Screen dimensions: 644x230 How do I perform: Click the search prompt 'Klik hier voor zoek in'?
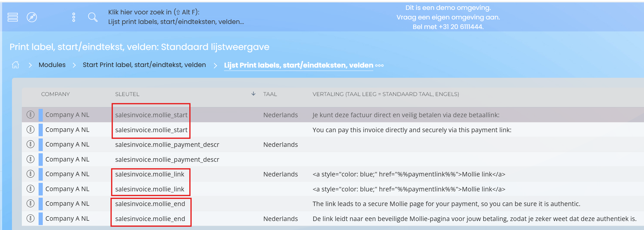point(154,12)
